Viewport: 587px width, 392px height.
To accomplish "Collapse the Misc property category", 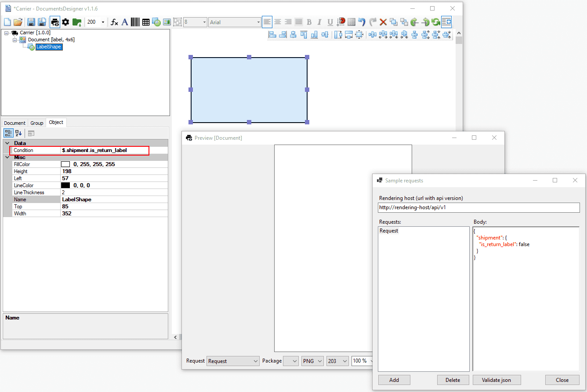I will 7,157.
